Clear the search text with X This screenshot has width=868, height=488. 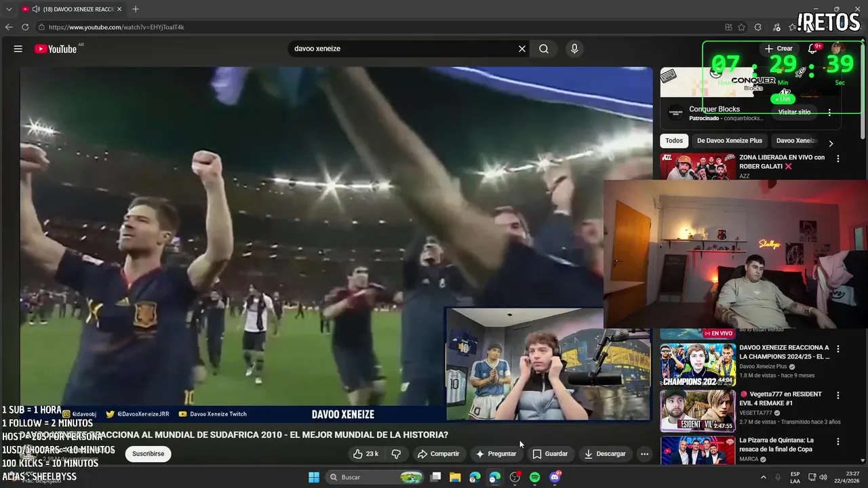[x=522, y=49]
